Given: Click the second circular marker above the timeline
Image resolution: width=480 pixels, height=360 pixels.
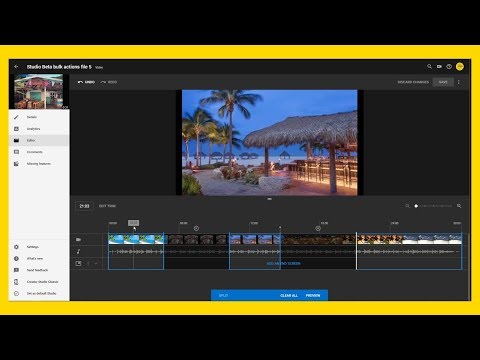Looking at the screenshot, I should point(318,228).
